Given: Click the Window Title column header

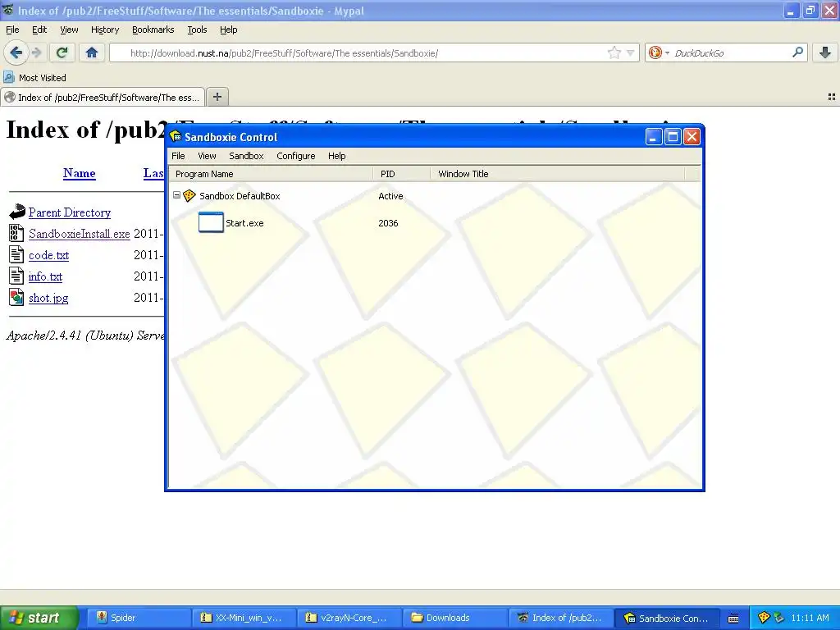Looking at the screenshot, I should 558,174.
